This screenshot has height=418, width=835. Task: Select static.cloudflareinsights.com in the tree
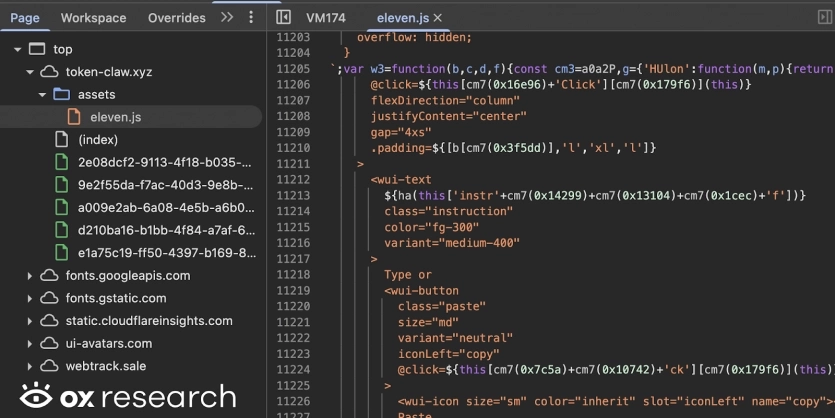149,321
